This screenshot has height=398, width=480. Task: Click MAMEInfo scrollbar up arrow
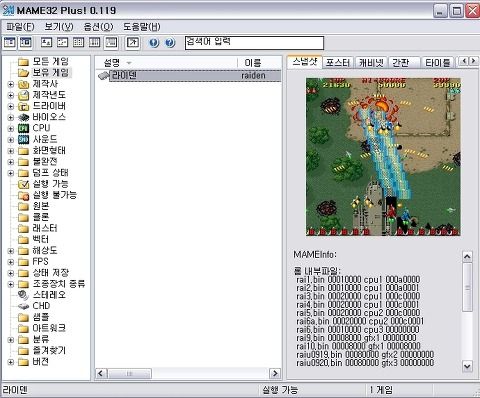click(467, 257)
